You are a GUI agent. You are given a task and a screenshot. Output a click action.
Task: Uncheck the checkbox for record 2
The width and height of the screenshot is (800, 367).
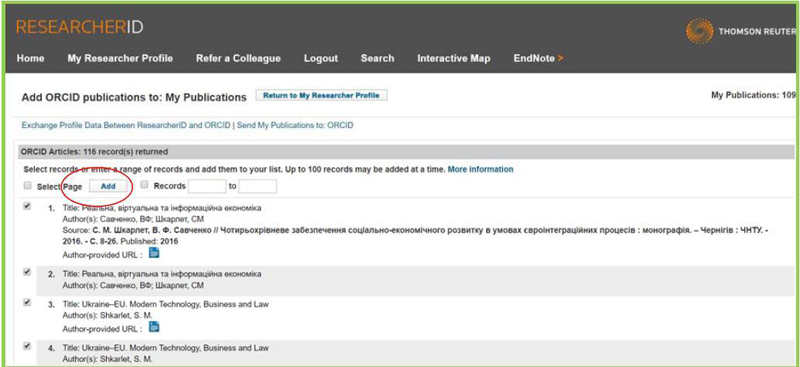(28, 273)
